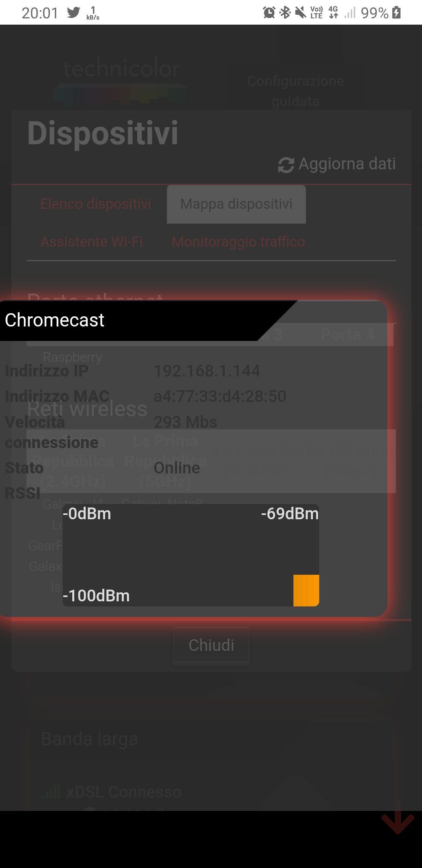Expand the Monitoraggio traffico view
This screenshot has width=422, height=868.
[238, 242]
